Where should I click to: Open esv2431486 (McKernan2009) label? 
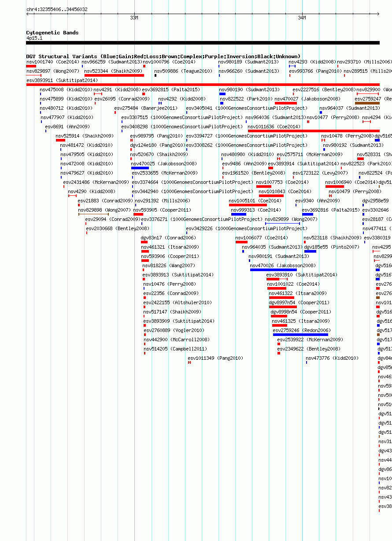96,182
